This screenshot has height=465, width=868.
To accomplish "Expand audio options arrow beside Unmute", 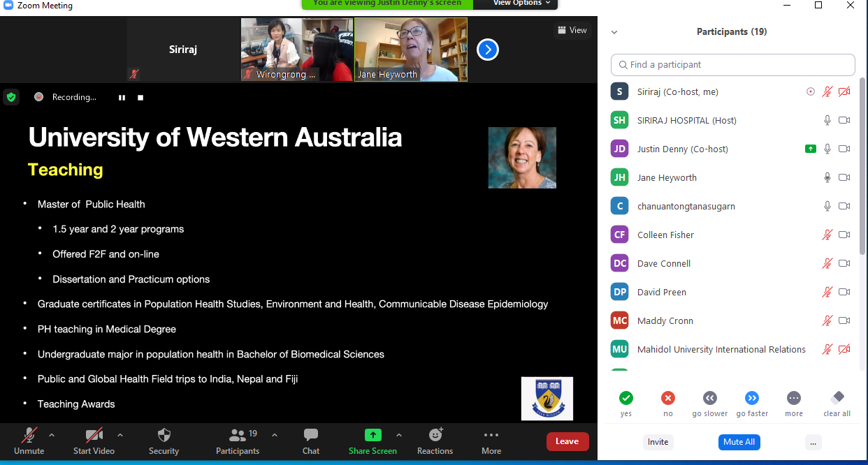I will pyautogui.click(x=52, y=435).
